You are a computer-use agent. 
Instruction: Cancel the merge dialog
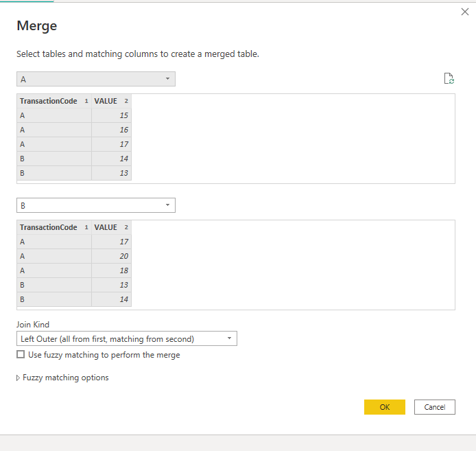tap(435, 407)
